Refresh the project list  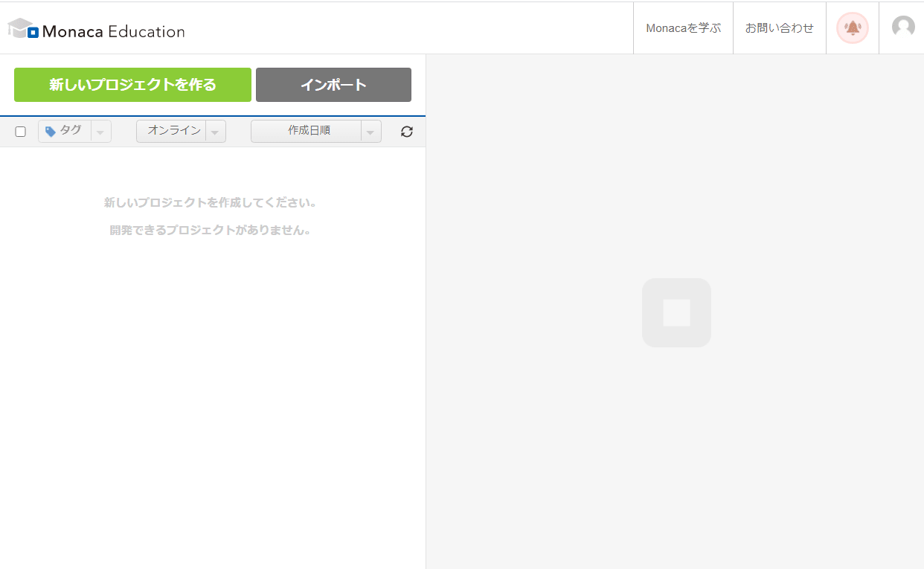406,132
